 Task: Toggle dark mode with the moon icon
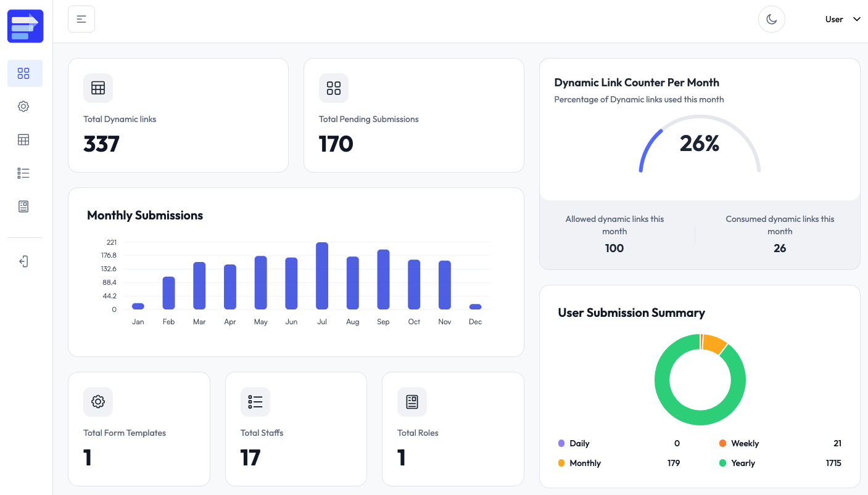click(771, 19)
